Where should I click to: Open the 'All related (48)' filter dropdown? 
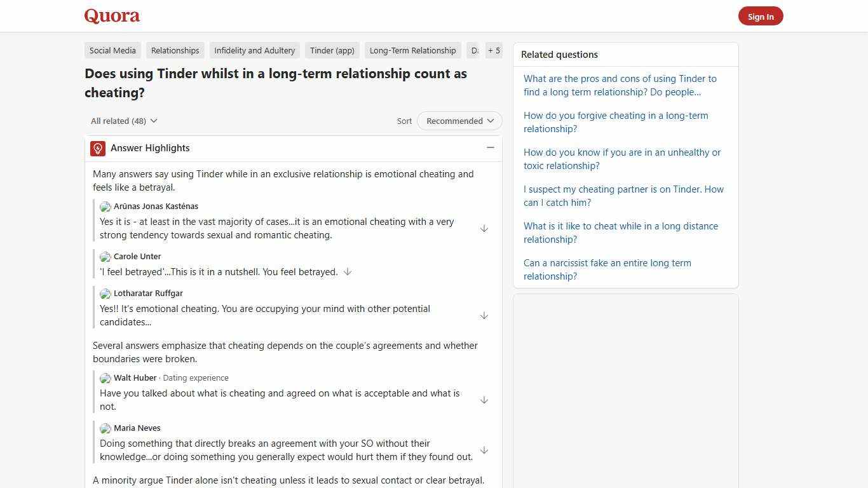point(123,121)
